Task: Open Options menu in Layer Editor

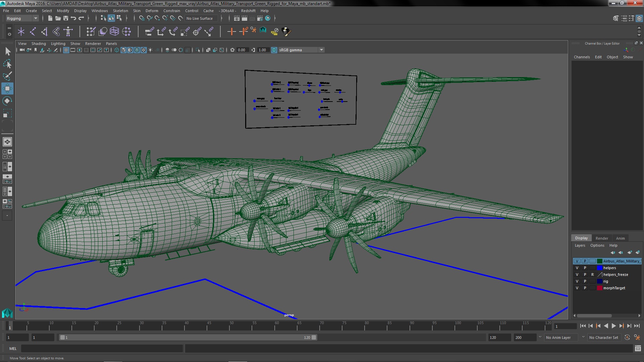Action: pos(597,245)
